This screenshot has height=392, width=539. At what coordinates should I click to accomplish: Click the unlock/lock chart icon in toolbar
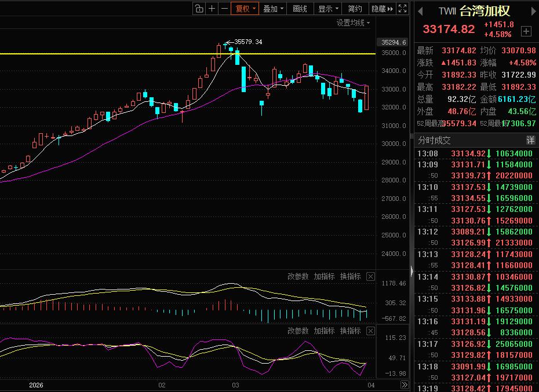coord(199,9)
